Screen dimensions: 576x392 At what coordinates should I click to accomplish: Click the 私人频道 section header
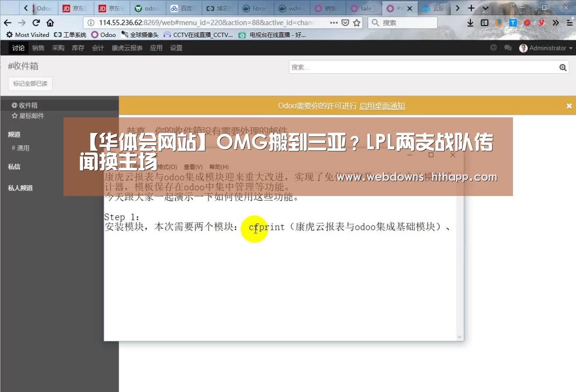pyautogui.click(x=20, y=188)
